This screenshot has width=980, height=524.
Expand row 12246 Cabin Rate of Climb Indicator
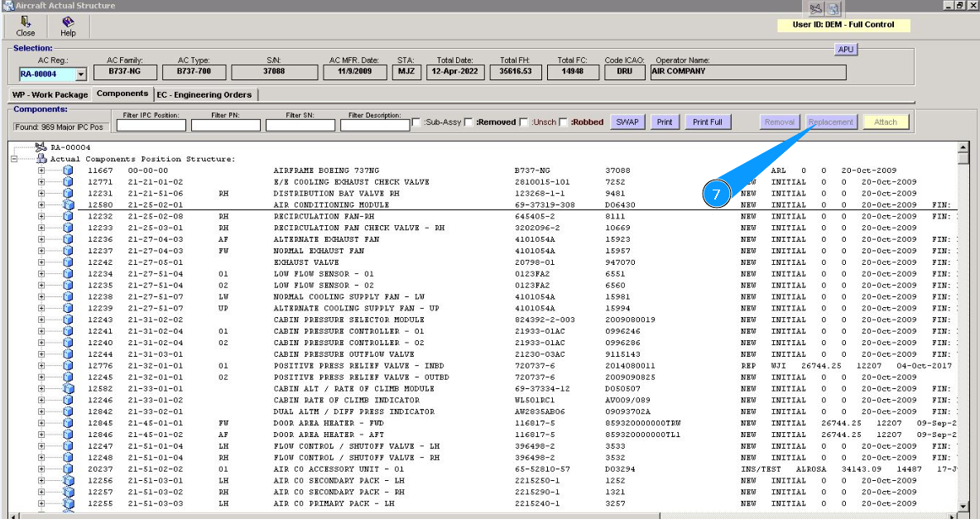click(41, 400)
